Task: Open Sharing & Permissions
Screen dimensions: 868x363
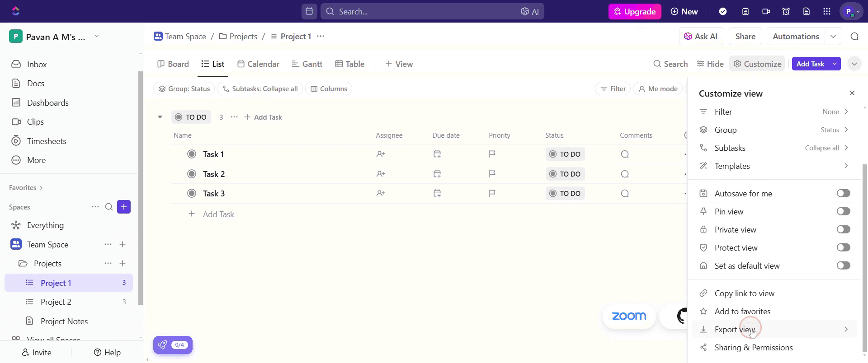Action: [x=774, y=347]
